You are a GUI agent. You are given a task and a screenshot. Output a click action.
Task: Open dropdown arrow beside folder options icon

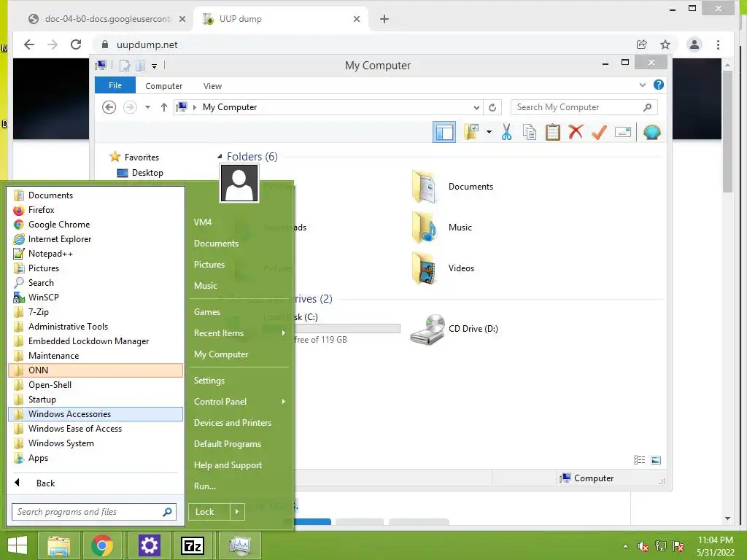pyautogui.click(x=489, y=132)
